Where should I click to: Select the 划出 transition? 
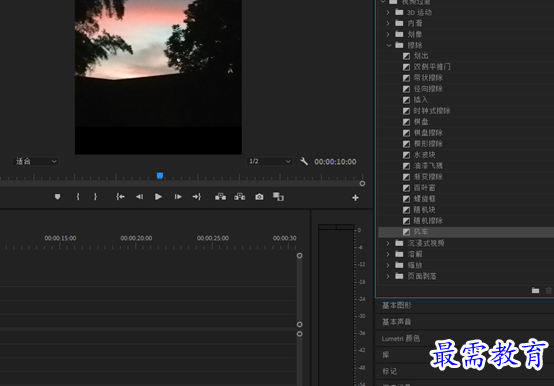point(421,56)
